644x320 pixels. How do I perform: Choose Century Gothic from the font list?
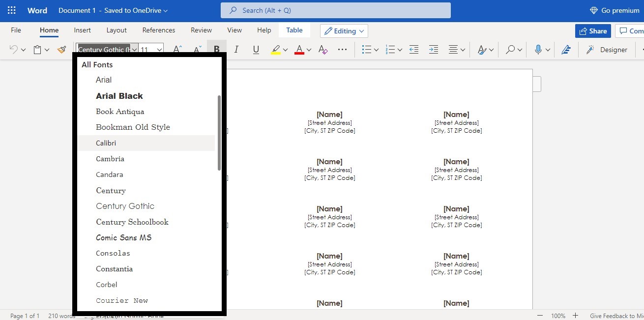coord(146,206)
